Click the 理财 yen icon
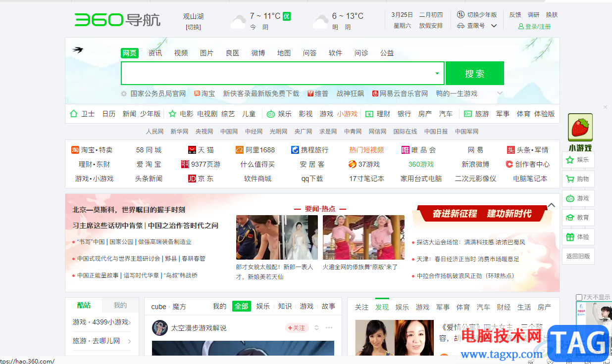Image resolution: width=612 pixels, height=364 pixels. coord(369,114)
